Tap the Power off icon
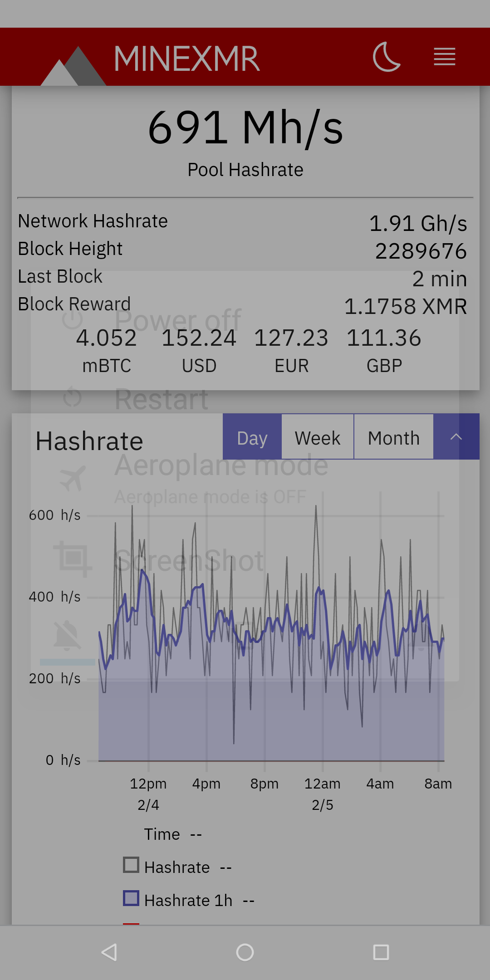This screenshot has width=490, height=980. [73, 319]
